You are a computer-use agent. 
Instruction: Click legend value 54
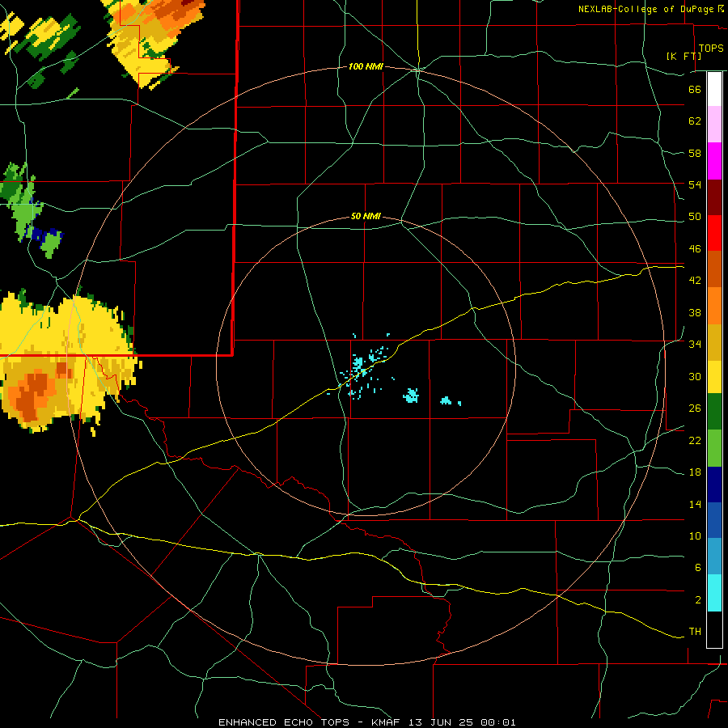click(x=695, y=184)
